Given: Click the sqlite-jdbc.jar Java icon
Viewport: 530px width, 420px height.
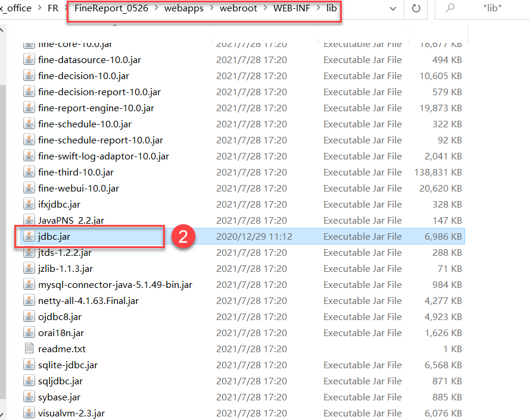Looking at the screenshot, I should click(29, 365).
